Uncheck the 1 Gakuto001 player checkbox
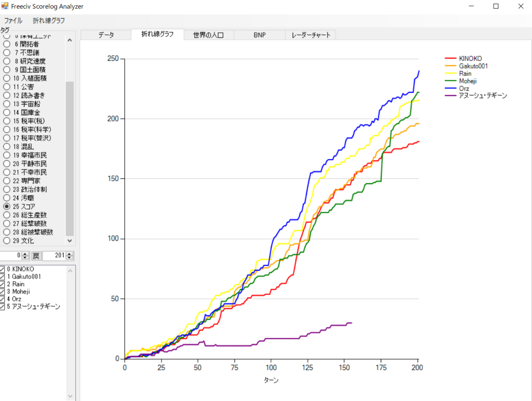 [x=3, y=277]
